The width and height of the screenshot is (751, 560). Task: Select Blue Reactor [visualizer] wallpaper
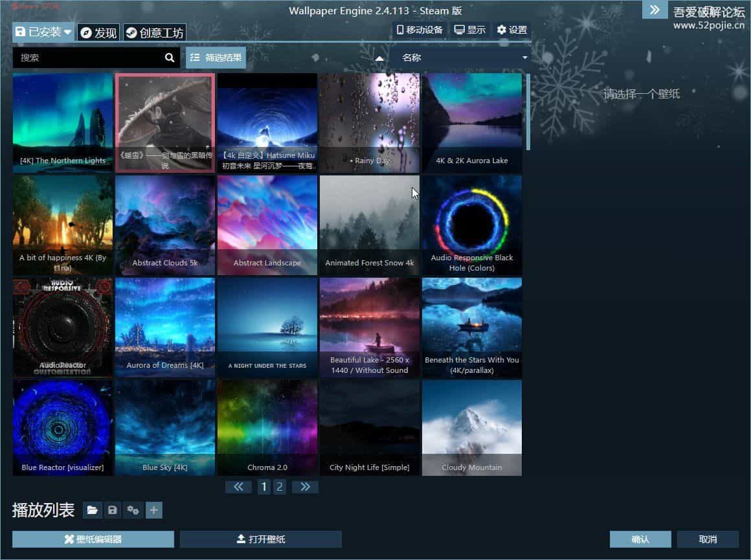[63, 428]
